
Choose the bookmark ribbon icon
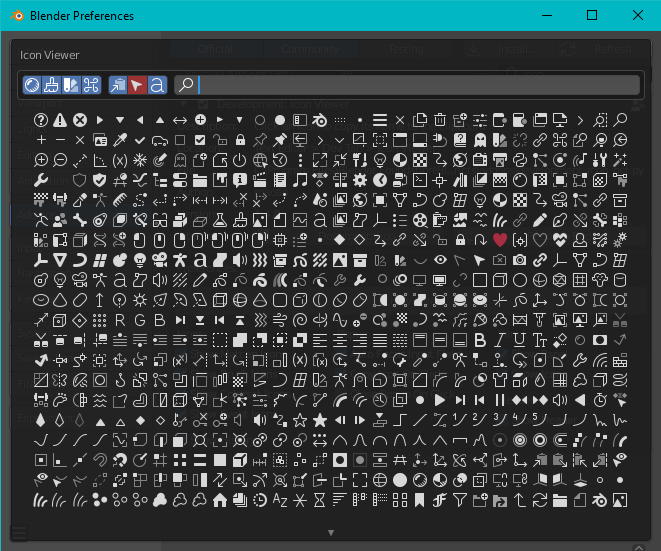pyautogui.click(x=419, y=500)
